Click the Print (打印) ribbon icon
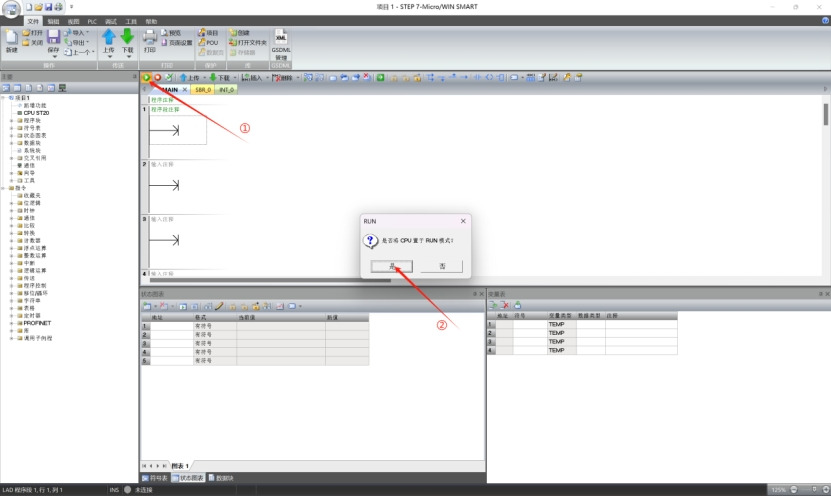The image size is (831, 496). point(149,38)
